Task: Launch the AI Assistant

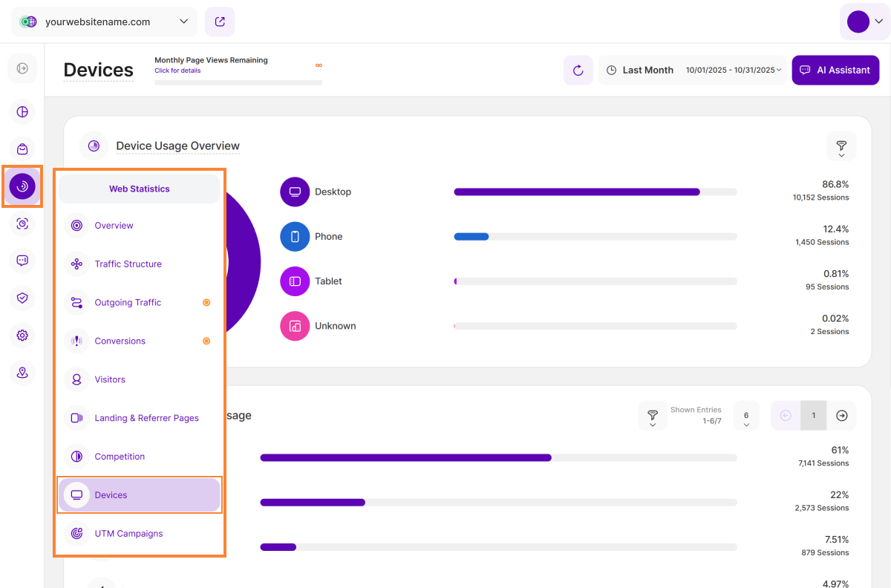Action: (835, 71)
